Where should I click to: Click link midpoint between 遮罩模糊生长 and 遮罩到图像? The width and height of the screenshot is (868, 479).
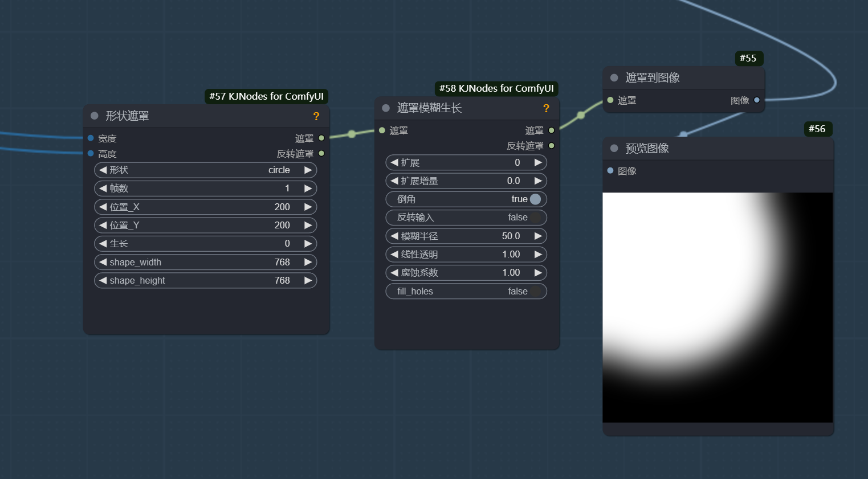(x=581, y=115)
